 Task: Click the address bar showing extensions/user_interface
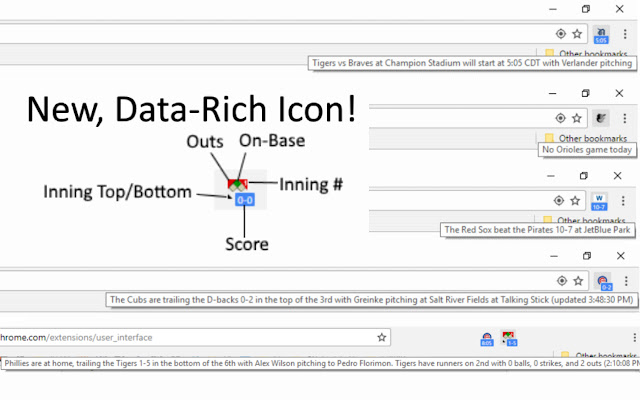[195, 337]
